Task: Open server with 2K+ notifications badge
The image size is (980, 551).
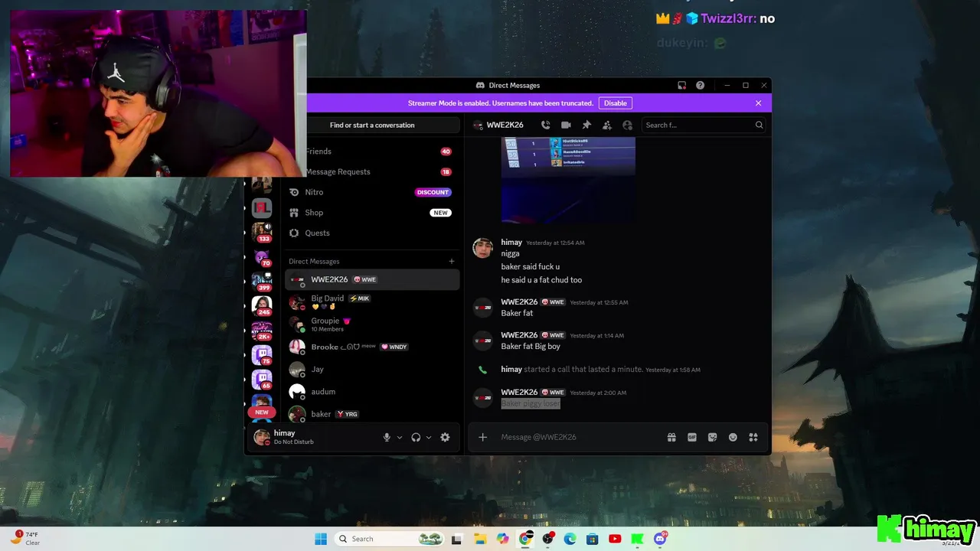Action: point(262,331)
